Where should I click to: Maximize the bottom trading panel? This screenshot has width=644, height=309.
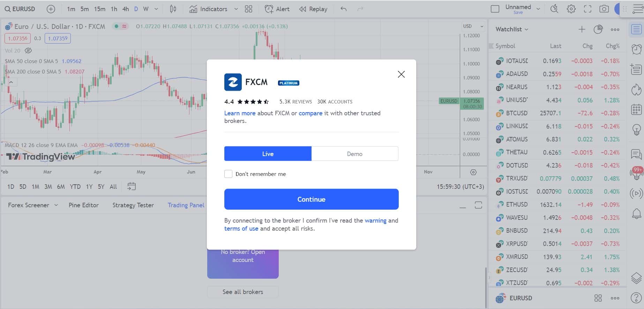point(478,205)
